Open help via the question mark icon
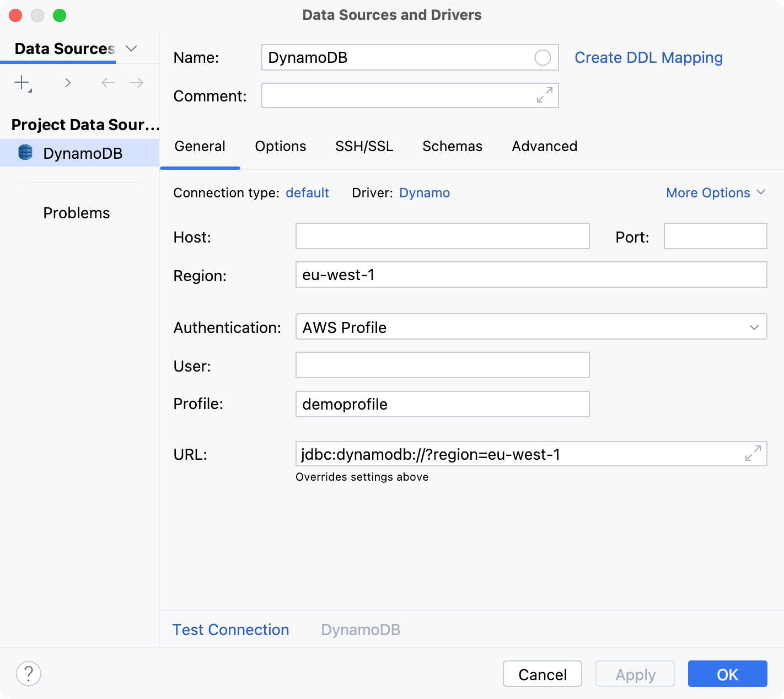 click(29, 674)
